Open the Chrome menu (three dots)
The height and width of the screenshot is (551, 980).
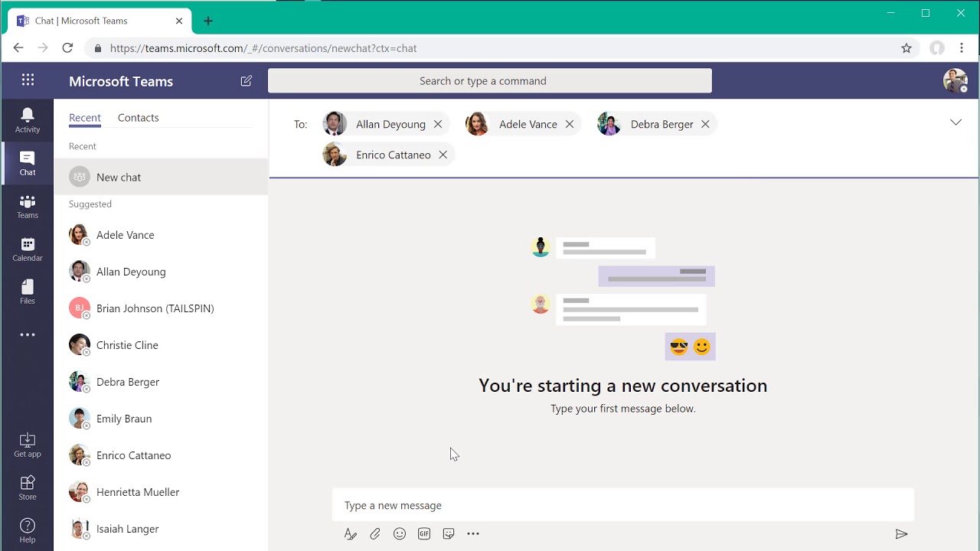click(x=962, y=48)
